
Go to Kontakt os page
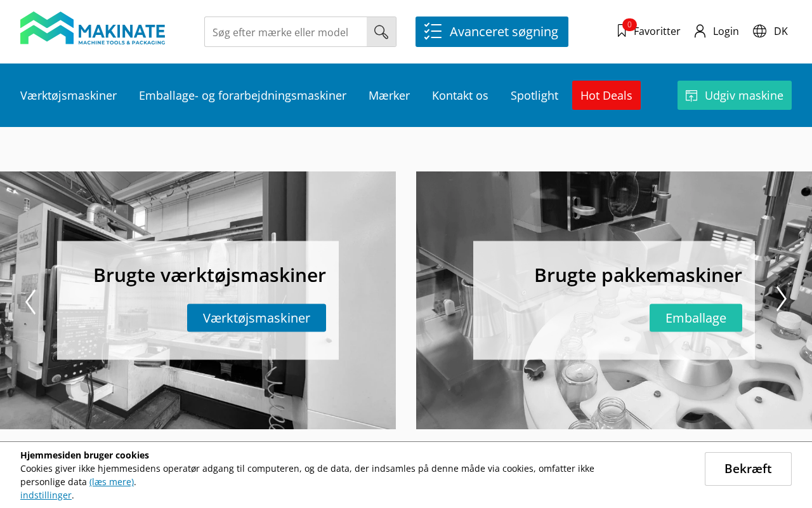tap(460, 95)
